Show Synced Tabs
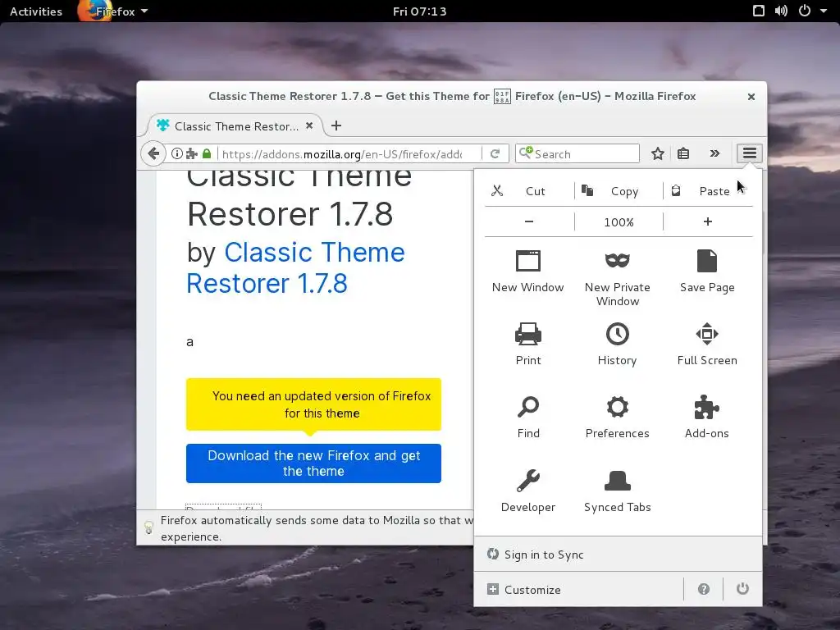 pyautogui.click(x=618, y=491)
